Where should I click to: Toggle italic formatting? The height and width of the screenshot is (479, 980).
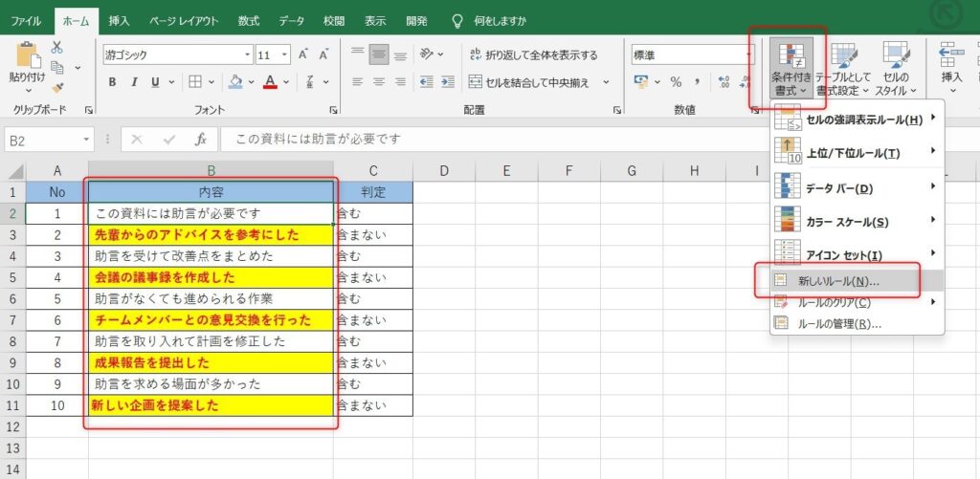tap(133, 82)
